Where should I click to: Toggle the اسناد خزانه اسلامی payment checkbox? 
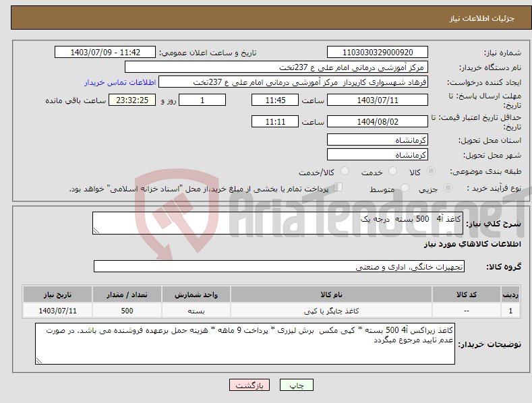[338, 187]
